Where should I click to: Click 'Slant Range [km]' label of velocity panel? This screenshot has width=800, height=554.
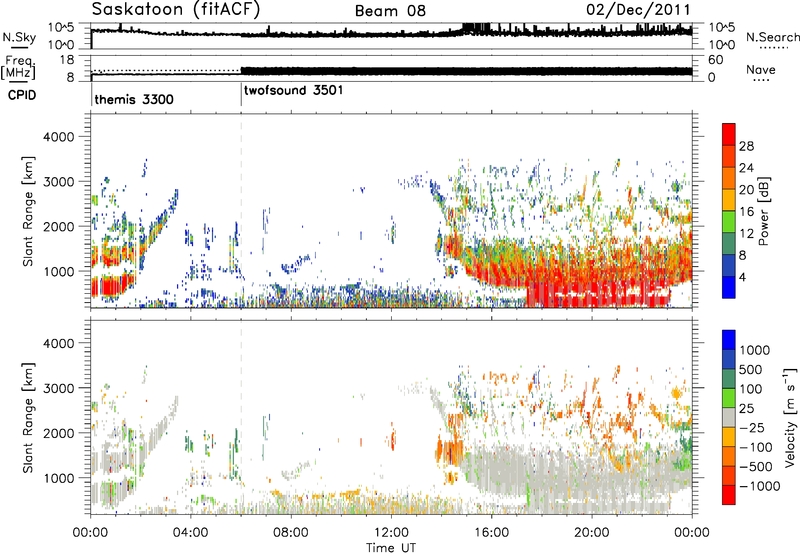[x=28, y=417]
